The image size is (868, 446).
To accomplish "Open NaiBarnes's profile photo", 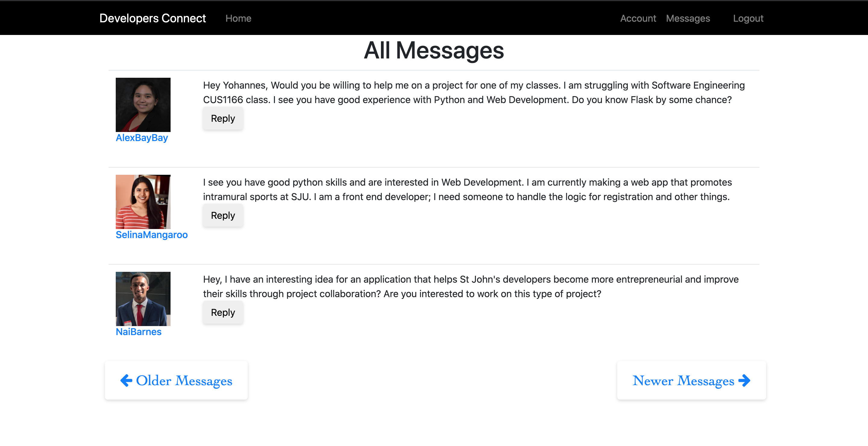I will (x=143, y=299).
